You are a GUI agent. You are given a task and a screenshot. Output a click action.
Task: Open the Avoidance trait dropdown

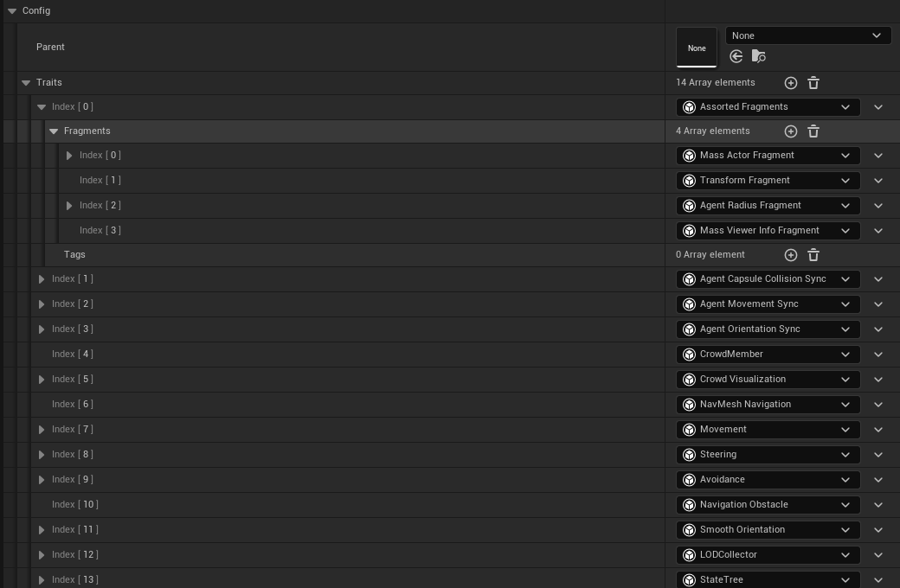(768, 480)
